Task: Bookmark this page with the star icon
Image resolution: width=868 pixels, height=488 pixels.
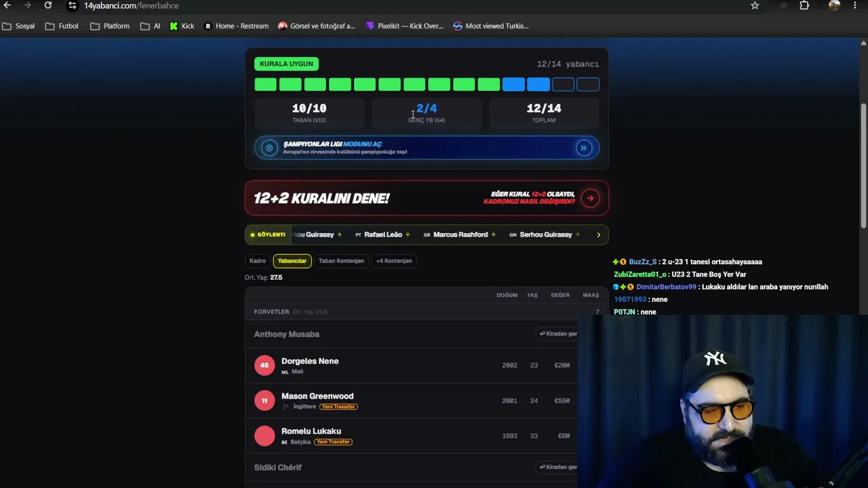Action: coord(755,5)
